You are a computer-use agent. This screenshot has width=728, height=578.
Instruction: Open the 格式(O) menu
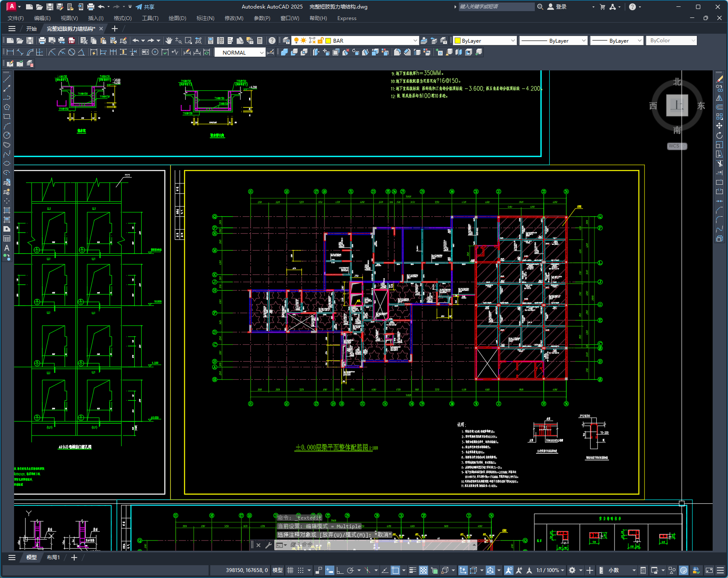coord(122,18)
